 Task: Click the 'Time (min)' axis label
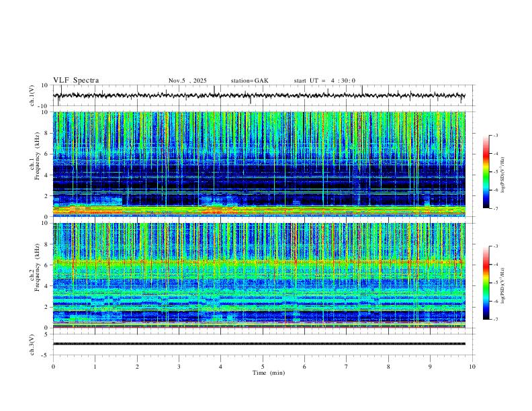(269, 373)
